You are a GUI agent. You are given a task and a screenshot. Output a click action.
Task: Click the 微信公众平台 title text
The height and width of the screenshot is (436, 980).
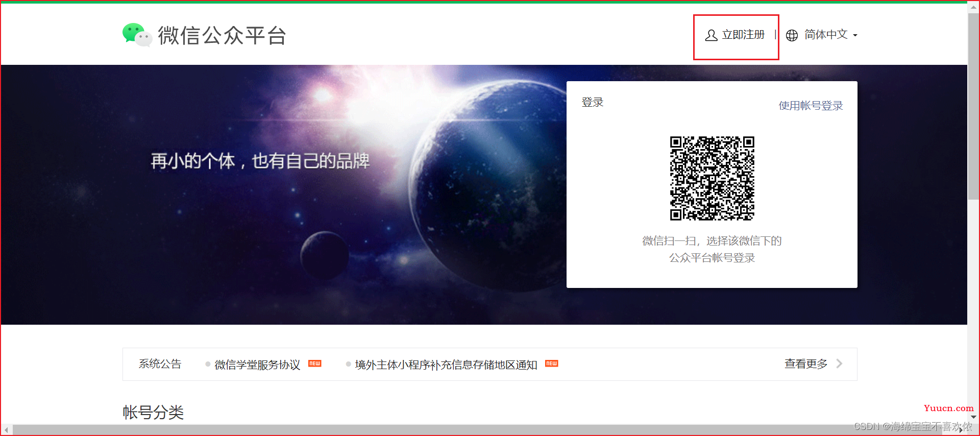point(222,35)
